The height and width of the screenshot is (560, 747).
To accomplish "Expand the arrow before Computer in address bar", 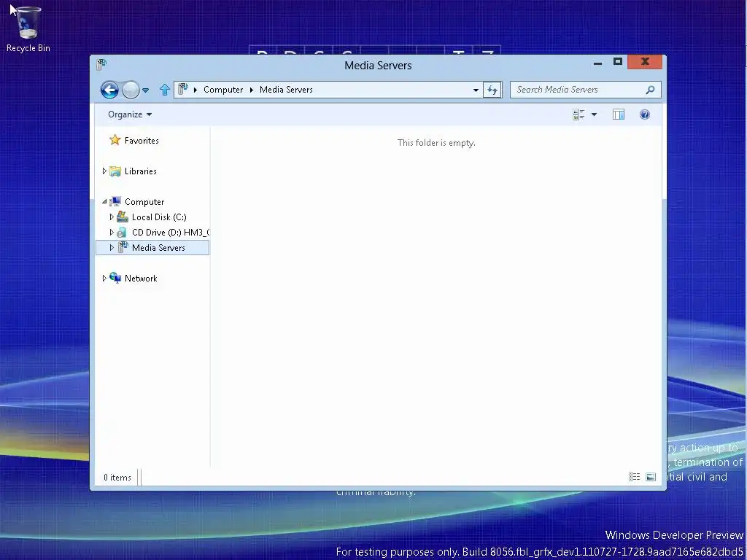I will pos(196,90).
